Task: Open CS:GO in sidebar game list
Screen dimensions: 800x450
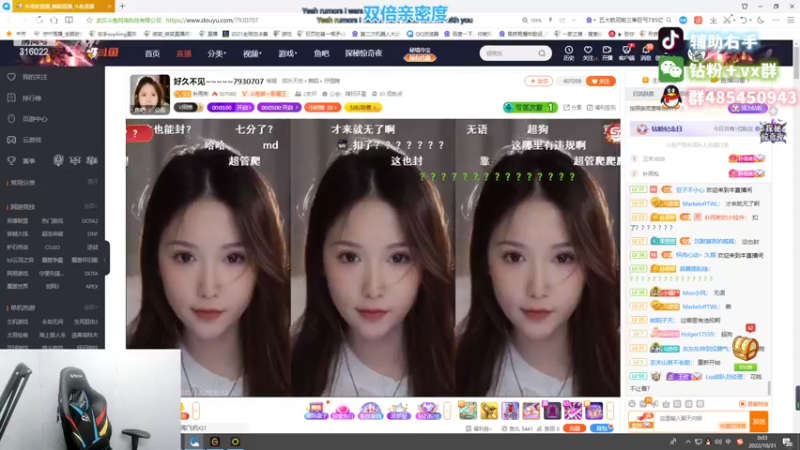Action: pyautogui.click(x=52, y=247)
